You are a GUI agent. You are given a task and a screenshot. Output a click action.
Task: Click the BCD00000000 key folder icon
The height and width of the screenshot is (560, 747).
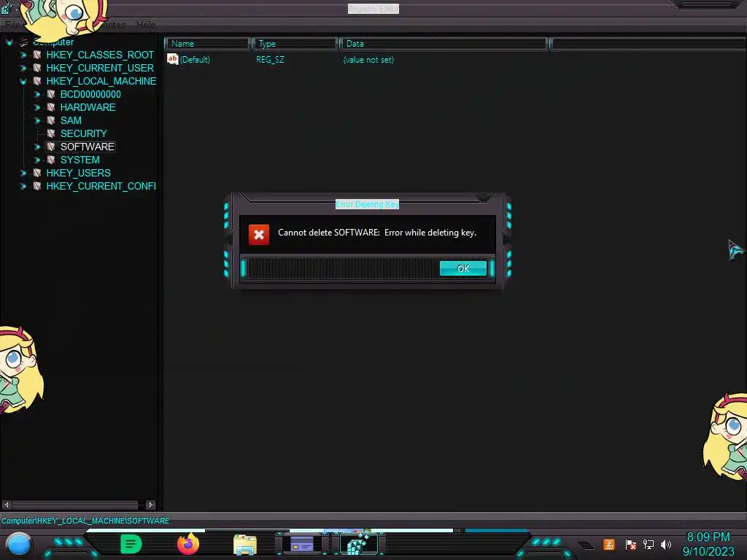(50, 94)
